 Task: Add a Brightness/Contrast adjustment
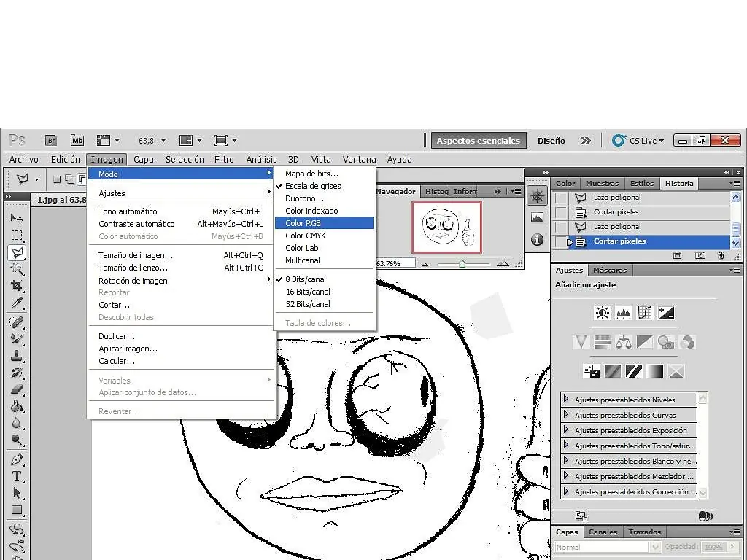(x=602, y=313)
